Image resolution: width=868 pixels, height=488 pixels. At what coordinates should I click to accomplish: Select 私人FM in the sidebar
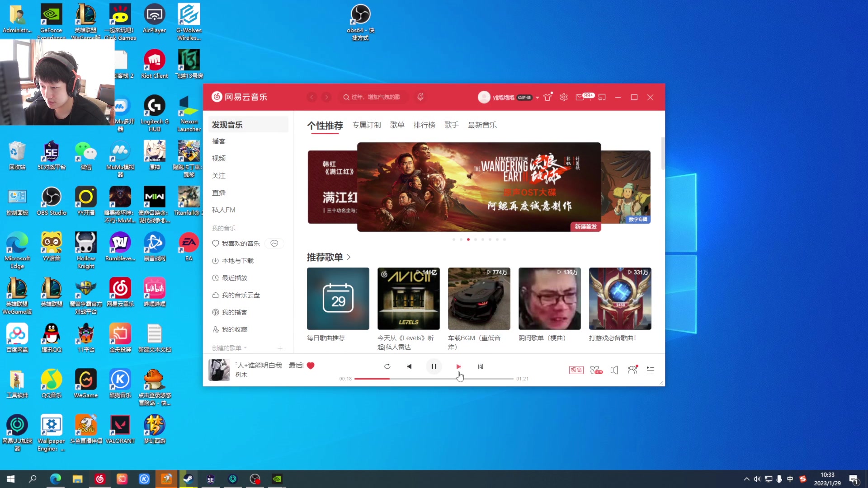coord(224,210)
